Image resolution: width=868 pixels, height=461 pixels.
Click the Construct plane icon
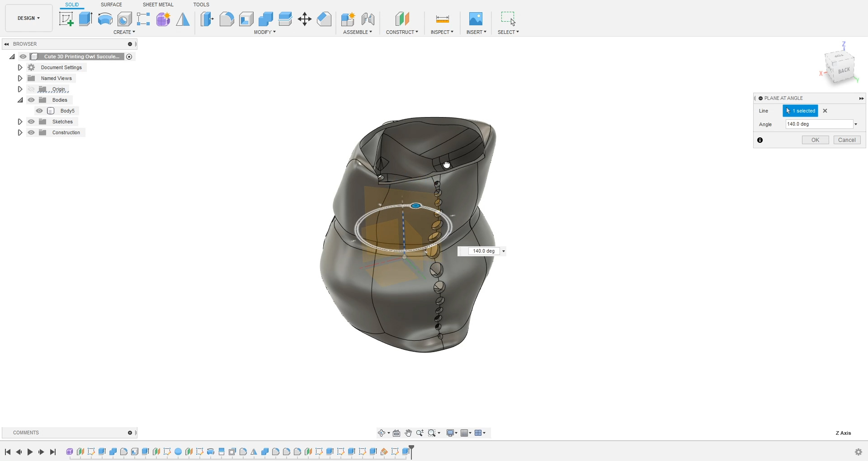click(402, 19)
